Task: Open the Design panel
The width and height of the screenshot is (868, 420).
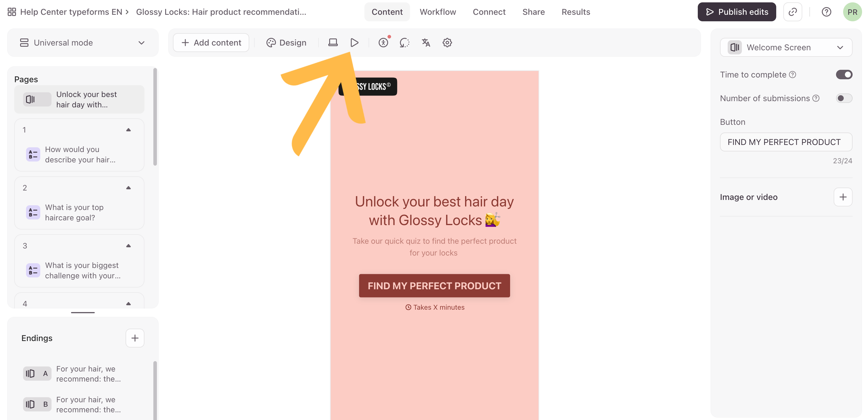Action: click(x=286, y=43)
